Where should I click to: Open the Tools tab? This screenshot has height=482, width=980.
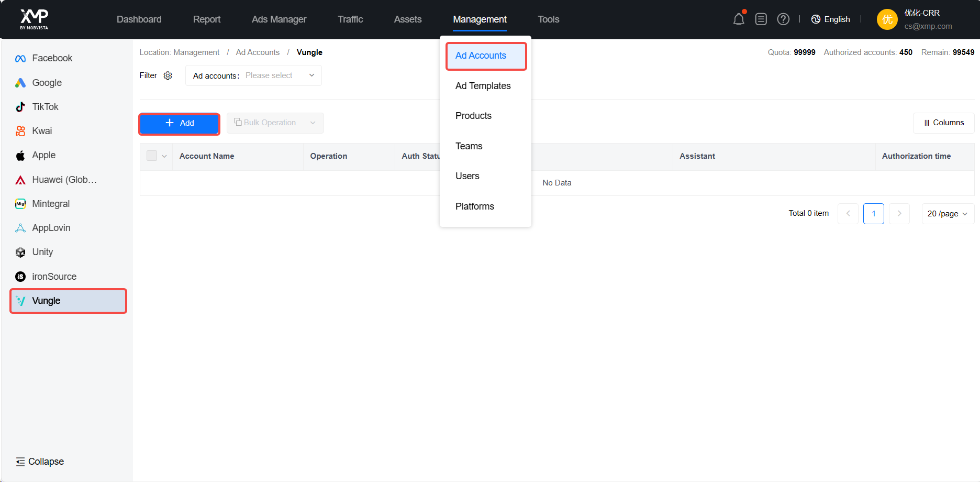coord(549,19)
